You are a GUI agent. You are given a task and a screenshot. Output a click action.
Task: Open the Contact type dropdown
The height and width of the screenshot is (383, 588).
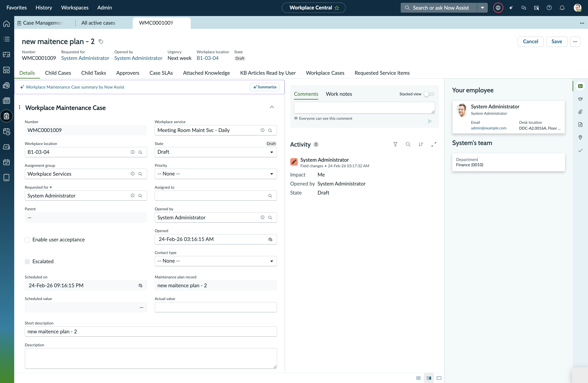[216, 261]
